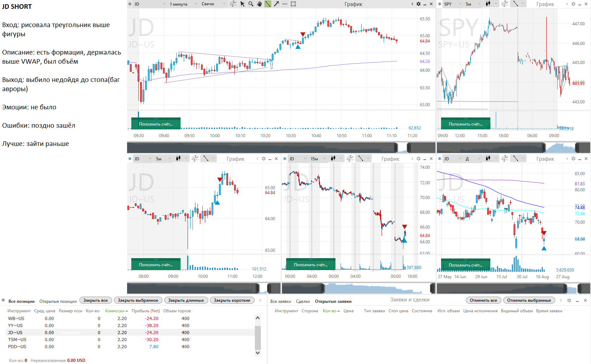This screenshot has width=591, height=364.
Task: Choose the arrow drawing tool
Action: pyautogui.click(x=276, y=4)
